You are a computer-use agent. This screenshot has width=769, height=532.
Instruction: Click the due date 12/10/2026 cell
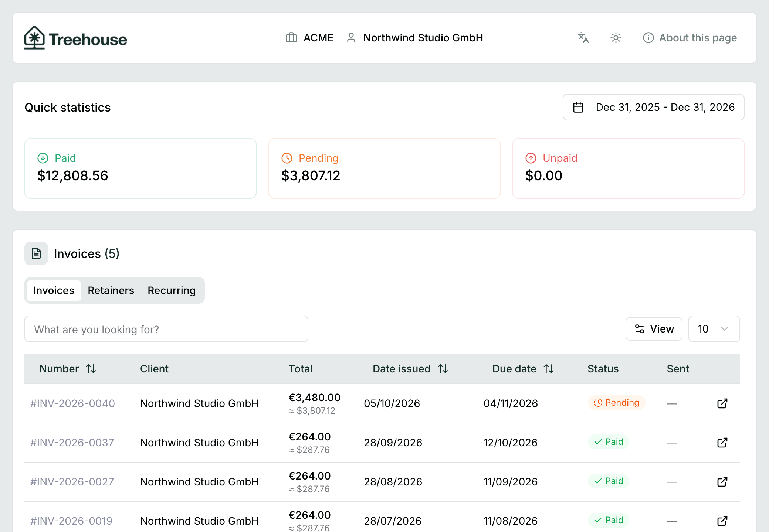click(511, 443)
